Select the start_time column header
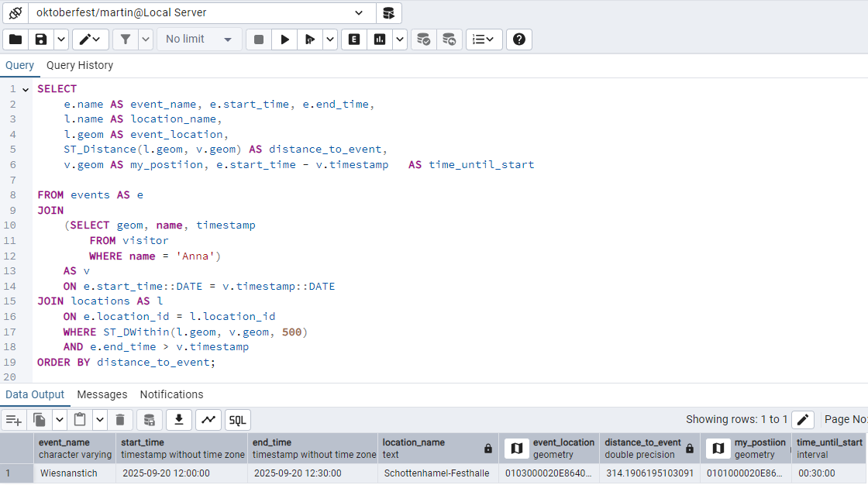Viewport: 868px width, 485px height. [x=182, y=449]
